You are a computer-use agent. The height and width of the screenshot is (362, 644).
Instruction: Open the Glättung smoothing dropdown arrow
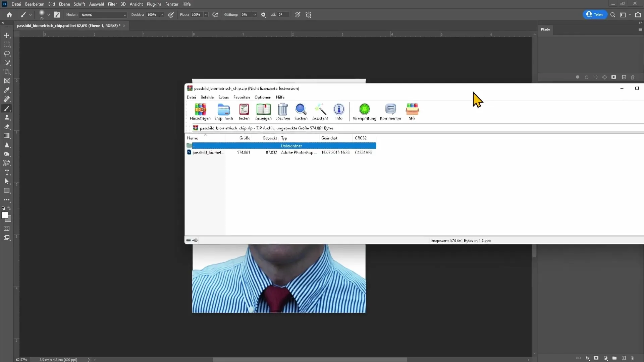(255, 15)
